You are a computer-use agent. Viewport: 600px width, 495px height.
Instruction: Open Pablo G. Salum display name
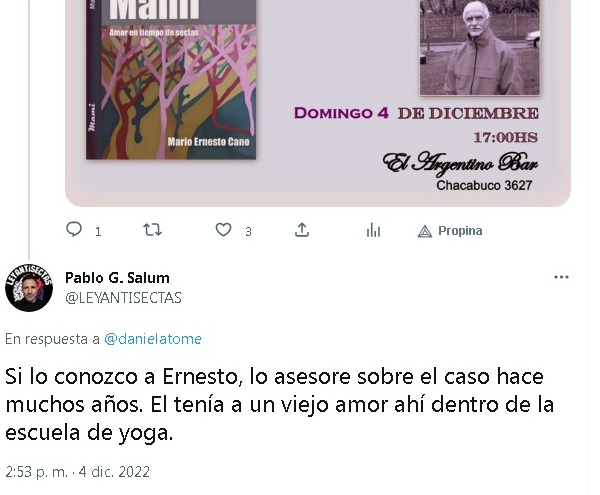coord(117,278)
